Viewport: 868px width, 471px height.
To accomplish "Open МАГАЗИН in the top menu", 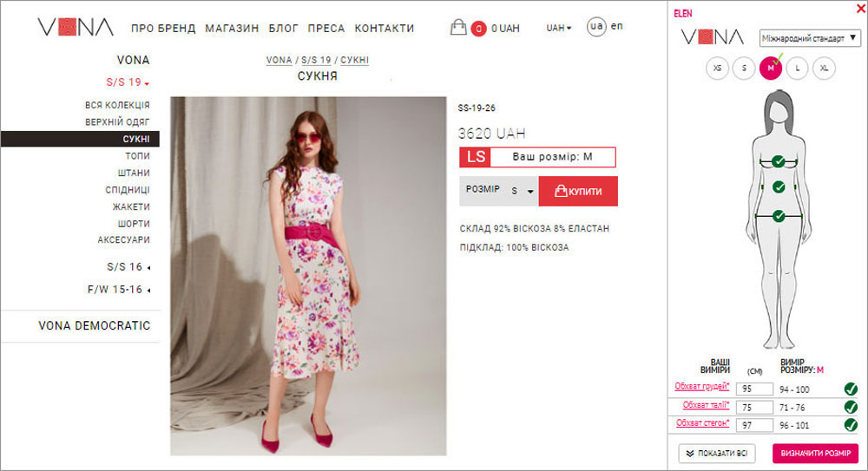I will click(x=232, y=29).
